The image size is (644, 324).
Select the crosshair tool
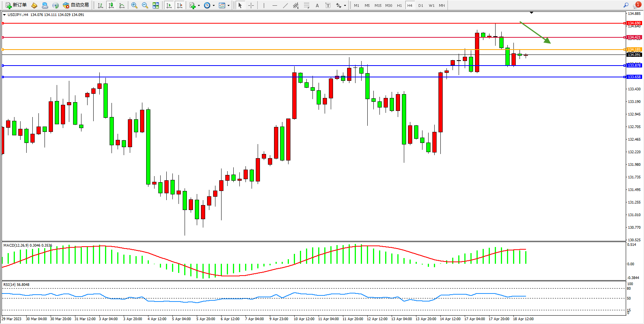(251, 5)
